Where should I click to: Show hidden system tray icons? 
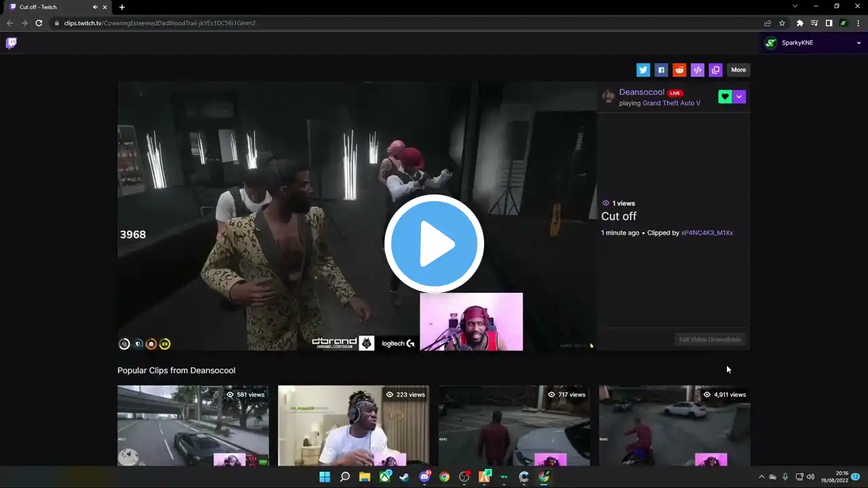[x=761, y=477]
